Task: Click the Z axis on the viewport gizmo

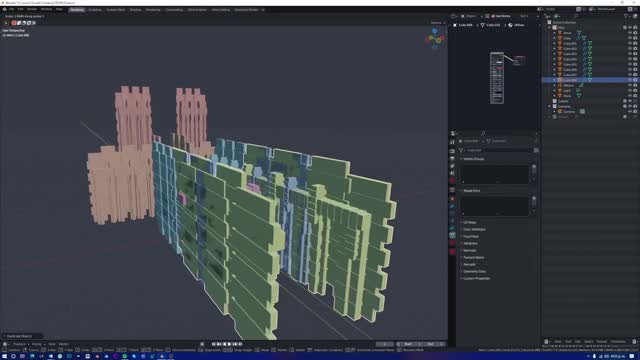Action: tap(435, 31)
